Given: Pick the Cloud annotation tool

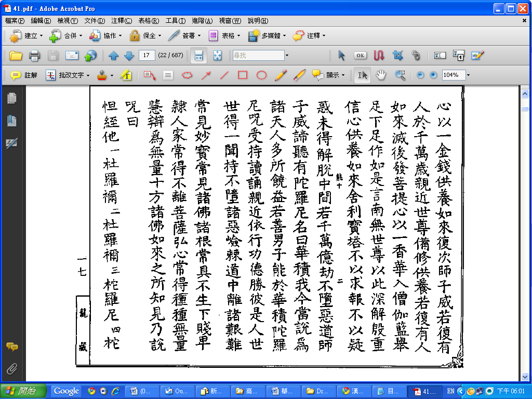Looking at the screenshot, I should (187, 75).
